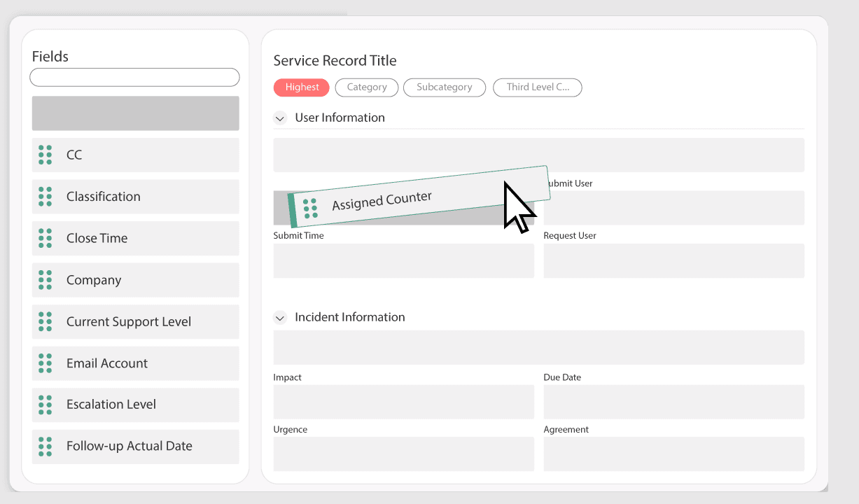
Task: Collapse the Incident Information section
Action: coord(280,318)
